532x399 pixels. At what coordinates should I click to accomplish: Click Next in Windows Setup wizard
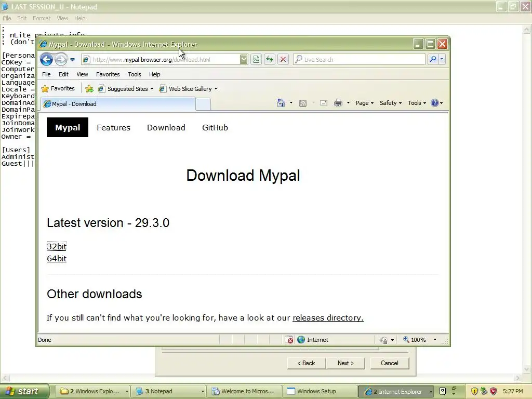(x=345, y=363)
